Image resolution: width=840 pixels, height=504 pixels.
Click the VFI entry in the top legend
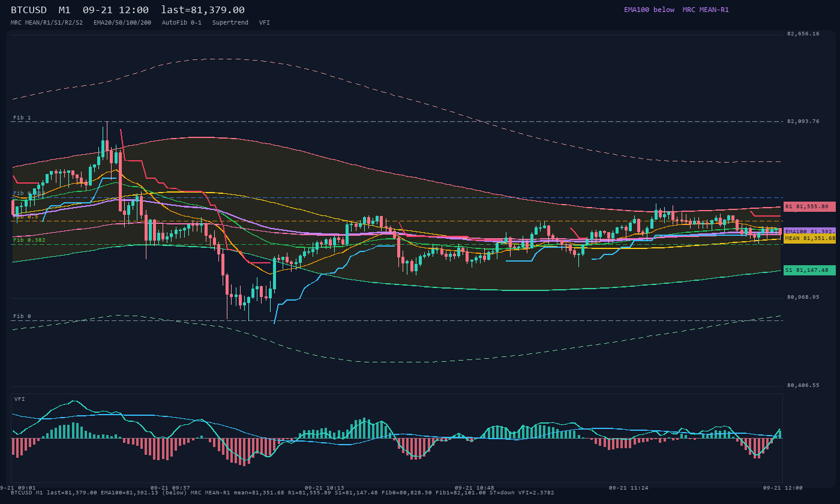265,22
